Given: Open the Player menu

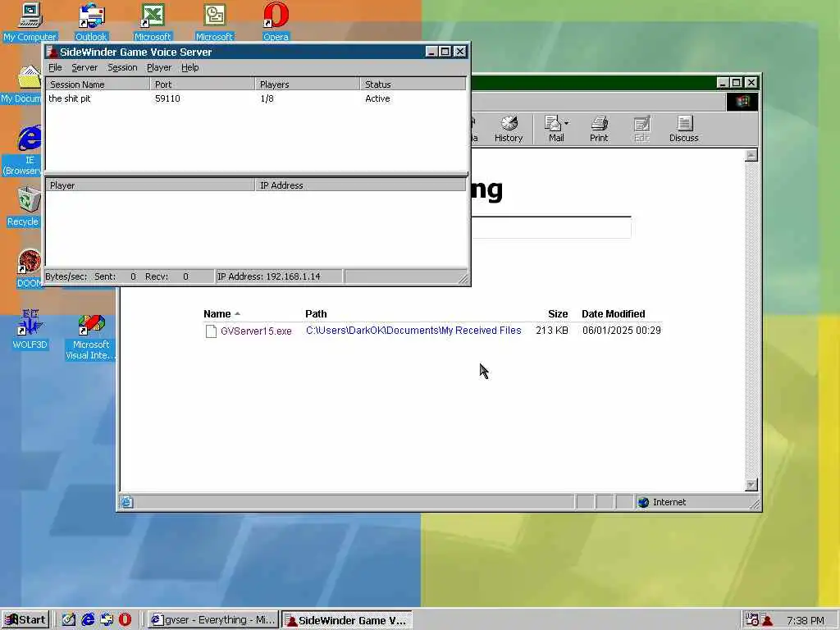Looking at the screenshot, I should tap(159, 67).
